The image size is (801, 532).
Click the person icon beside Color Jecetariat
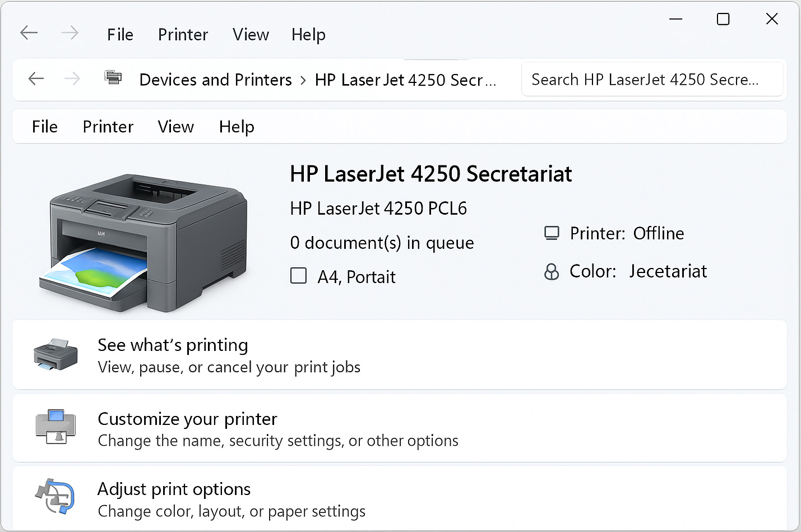[552, 271]
